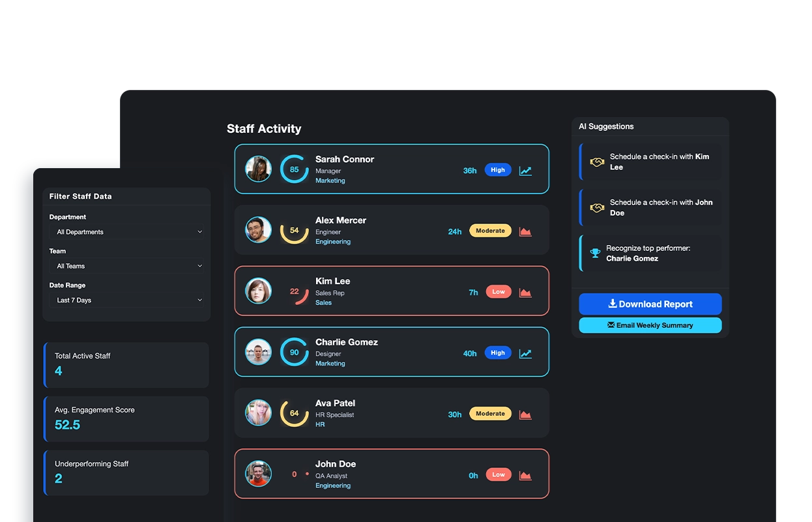812x522 pixels.
Task: Click the trophy icon for the top performer suggestion
Action: click(x=595, y=253)
